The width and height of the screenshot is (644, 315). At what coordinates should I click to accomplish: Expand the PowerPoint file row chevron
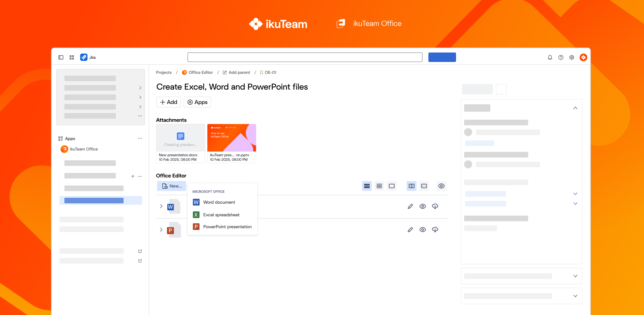click(161, 230)
